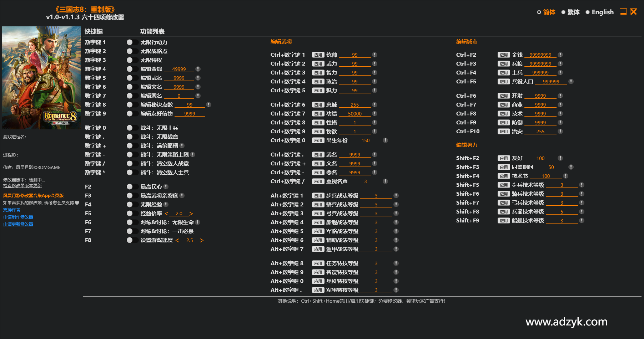Click info icon next to 编辑金钱
The image size is (644, 339).
pyautogui.click(x=198, y=69)
